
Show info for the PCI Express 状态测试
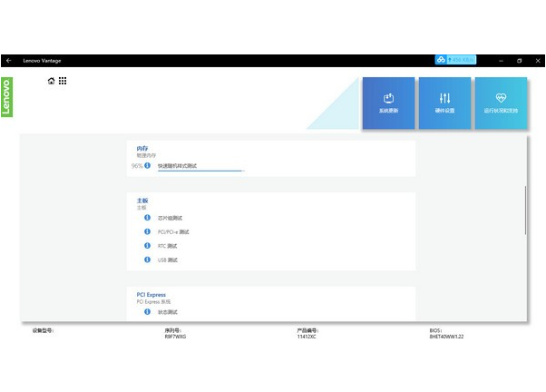(147, 312)
